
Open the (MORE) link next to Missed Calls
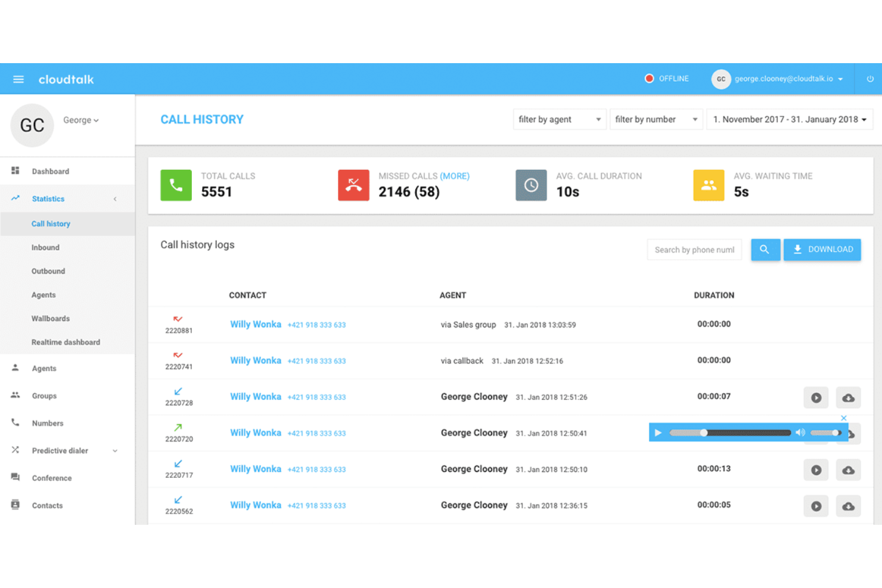[455, 176]
